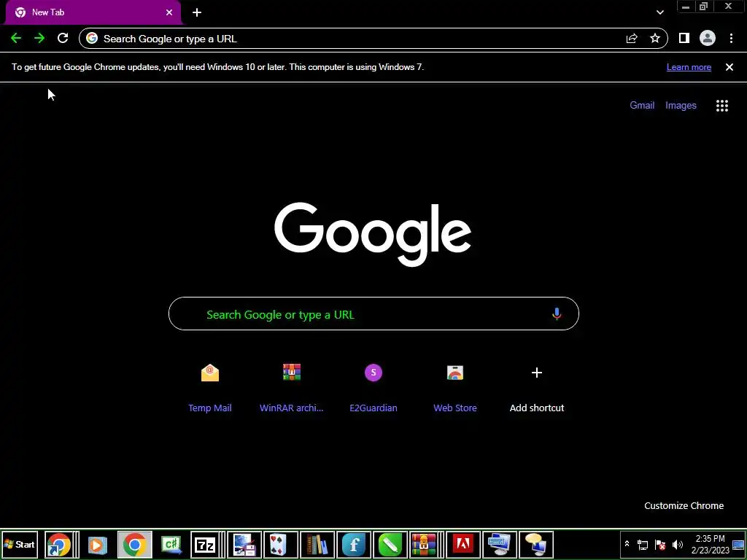
Task: Click Add shortcut tile
Action: tap(537, 388)
